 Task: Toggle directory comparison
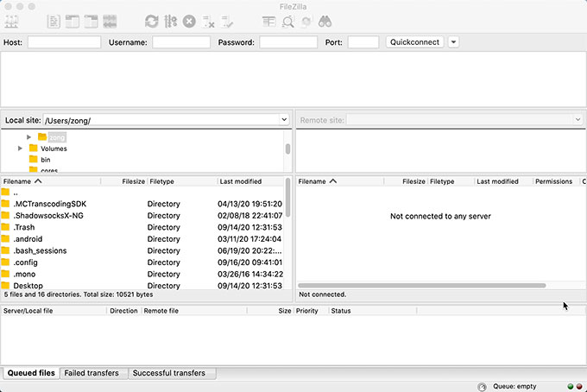coord(287,22)
